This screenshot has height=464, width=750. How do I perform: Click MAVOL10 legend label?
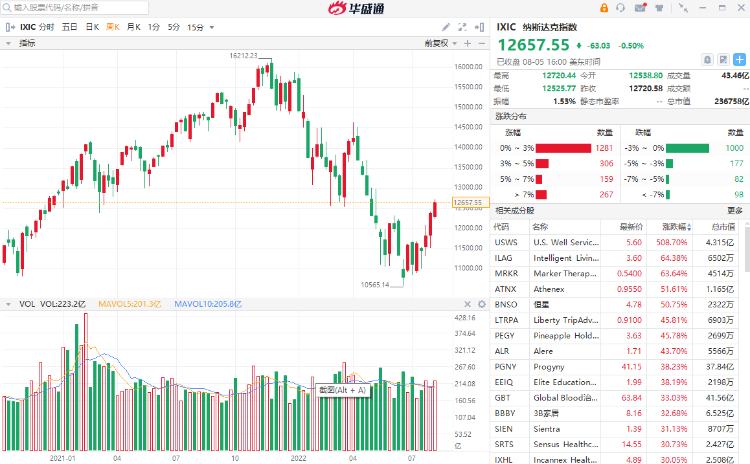(208, 304)
